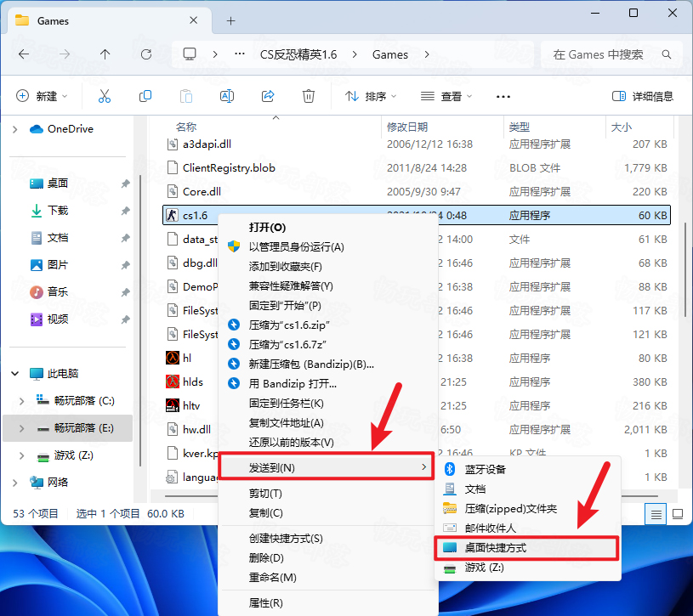Screen dimensions: 693x616
Task: Click the Bluetooth device icon
Action: (450, 469)
